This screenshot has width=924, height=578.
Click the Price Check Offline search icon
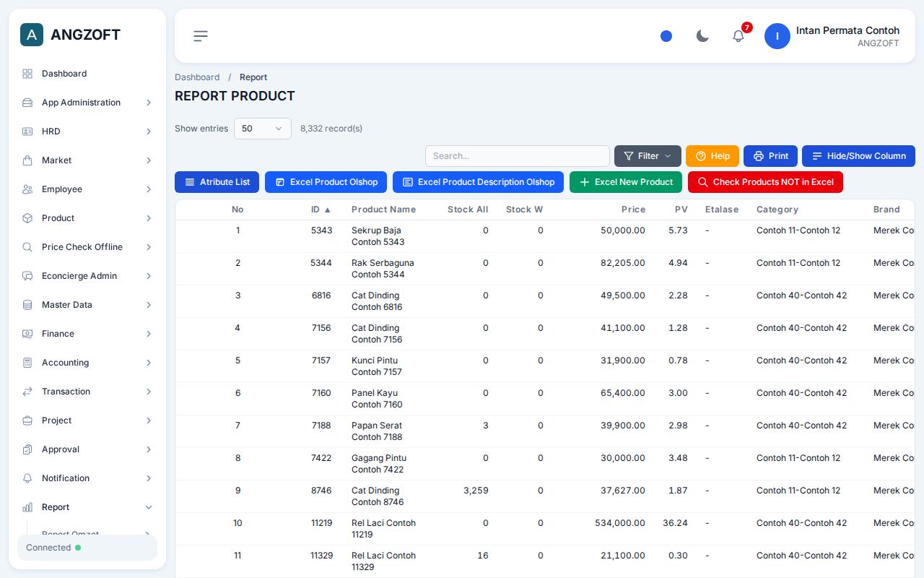[x=27, y=247]
